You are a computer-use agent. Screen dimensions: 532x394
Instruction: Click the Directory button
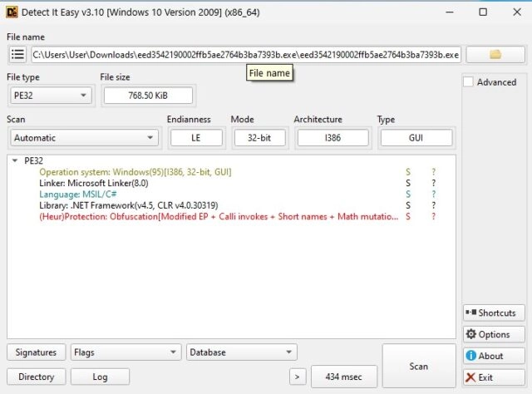point(37,377)
